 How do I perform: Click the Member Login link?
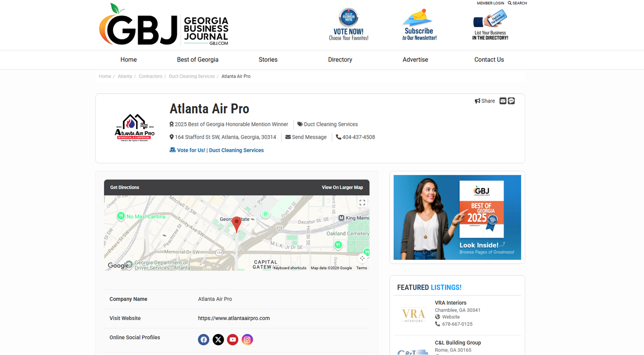[x=490, y=3]
